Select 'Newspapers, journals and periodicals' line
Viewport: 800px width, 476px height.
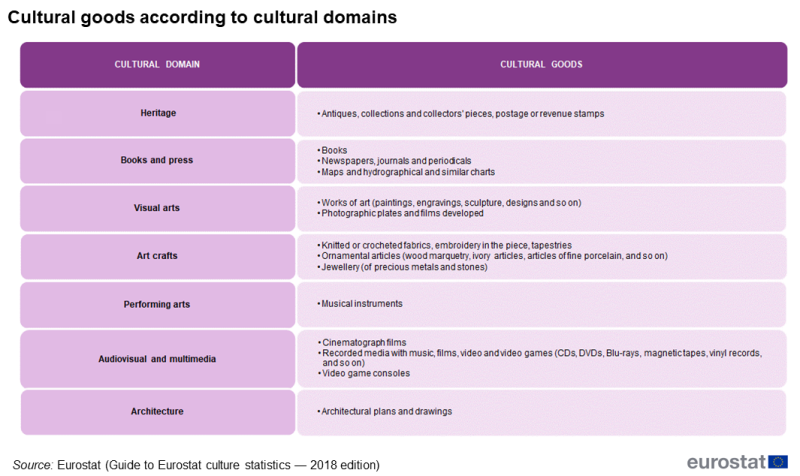[x=394, y=161]
